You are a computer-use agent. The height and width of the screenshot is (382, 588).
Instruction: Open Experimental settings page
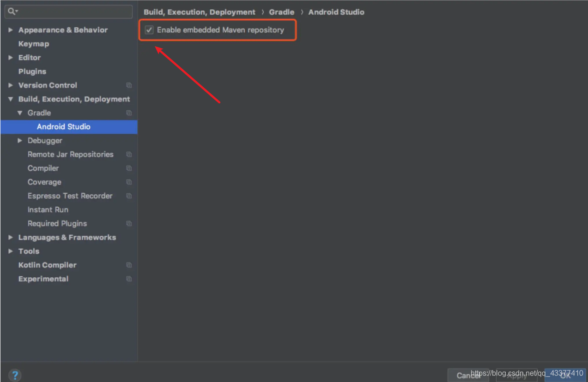43,279
